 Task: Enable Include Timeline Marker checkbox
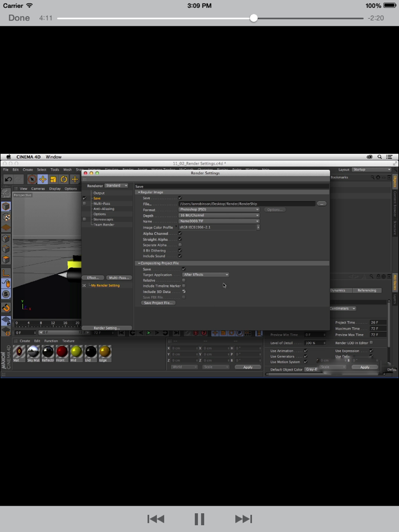(x=184, y=286)
